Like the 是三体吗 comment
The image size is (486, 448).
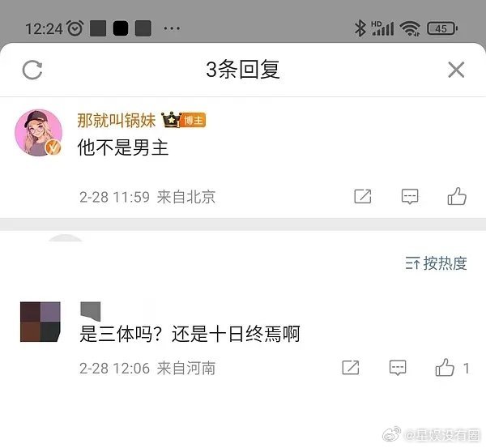tap(445, 368)
